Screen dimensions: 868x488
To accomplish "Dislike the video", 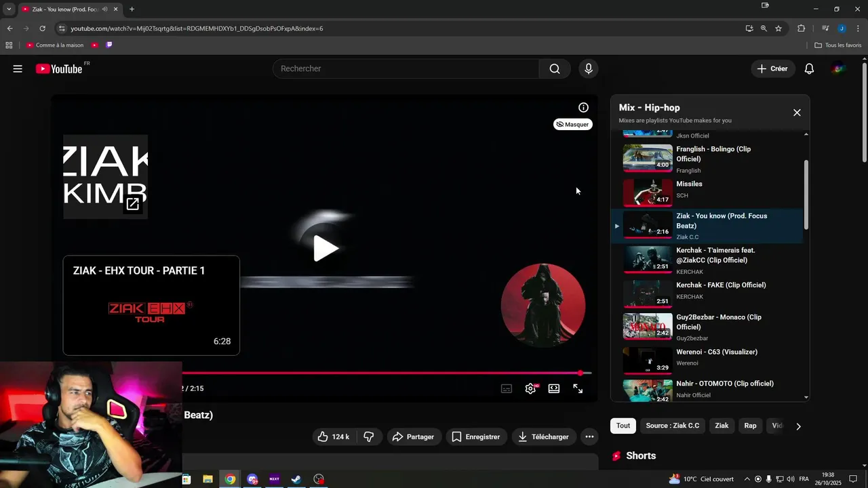I will click(369, 436).
